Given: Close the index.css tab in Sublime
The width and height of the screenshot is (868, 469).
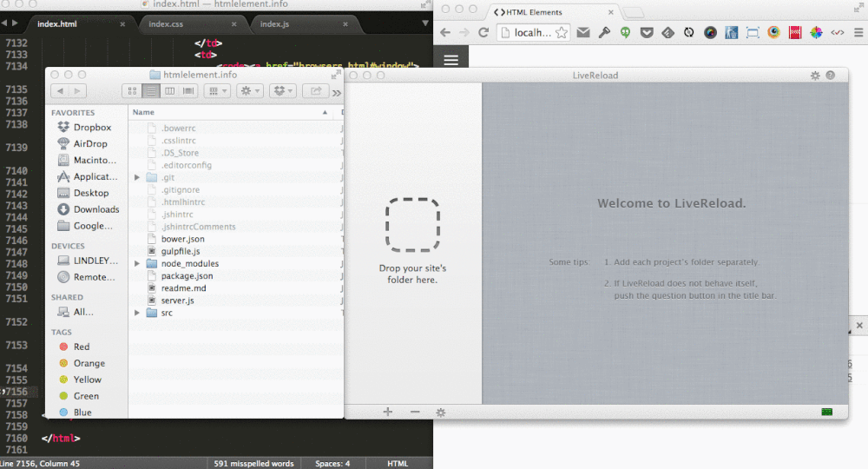Looking at the screenshot, I should pyautogui.click(x=233, y=24).
